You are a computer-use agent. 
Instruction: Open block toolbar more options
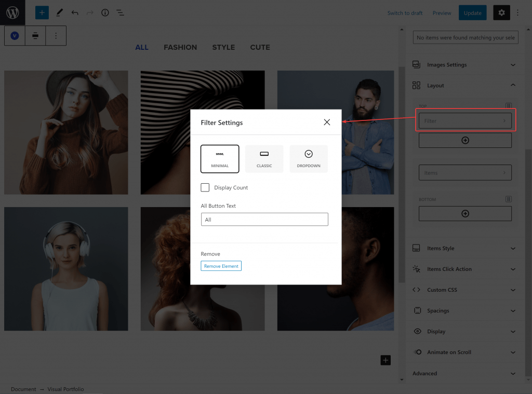[56, 36]
